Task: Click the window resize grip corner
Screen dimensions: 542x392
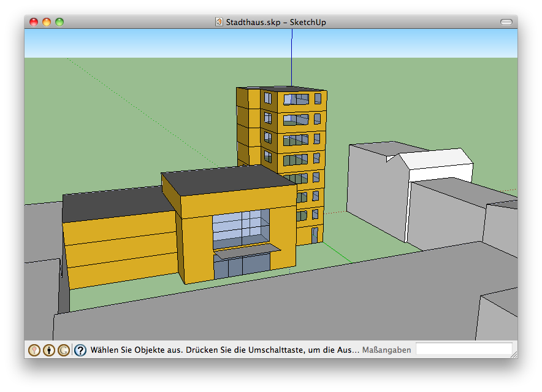Action: pos(513,354)
